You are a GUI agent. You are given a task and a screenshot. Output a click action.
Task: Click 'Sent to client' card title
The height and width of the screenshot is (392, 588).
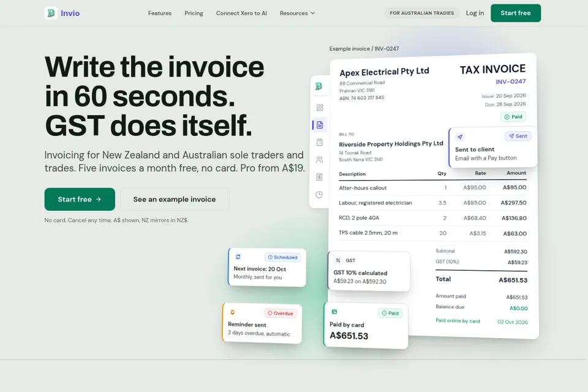[474, 149]
